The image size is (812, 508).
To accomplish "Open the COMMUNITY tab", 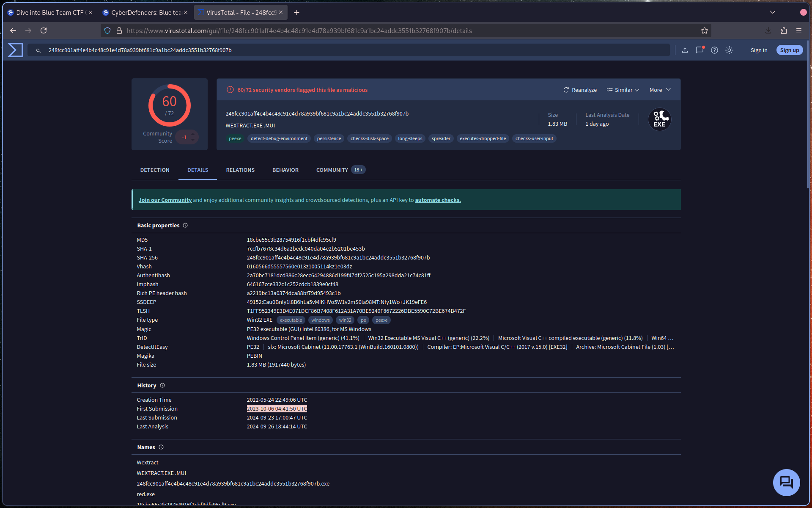I will pyautogui.click(x=340, y=170).
